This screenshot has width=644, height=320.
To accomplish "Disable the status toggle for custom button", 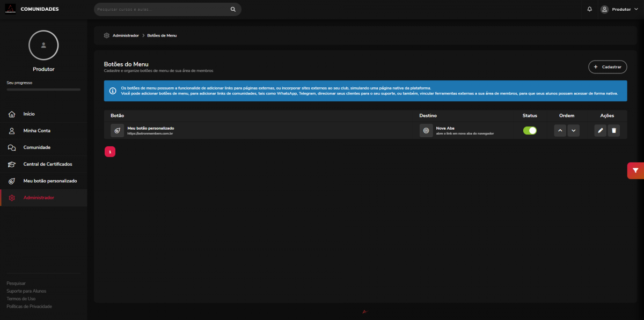I will tap(530, 130).
